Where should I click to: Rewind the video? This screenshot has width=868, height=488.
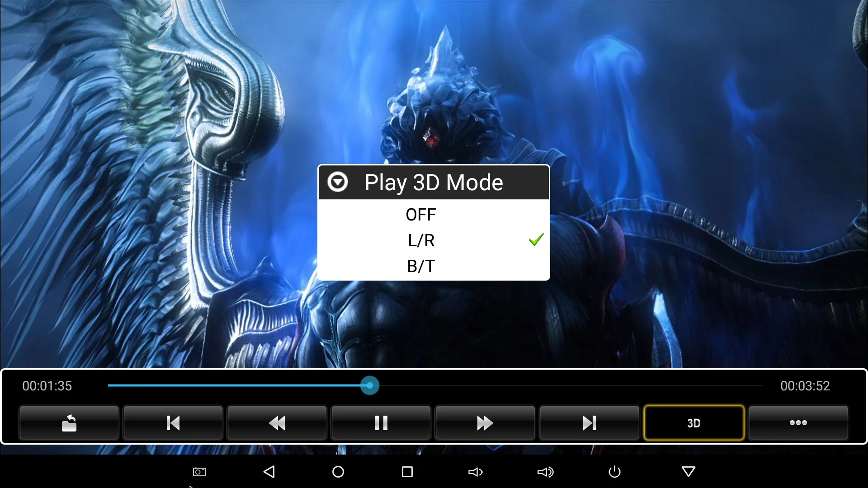point(277,423)
